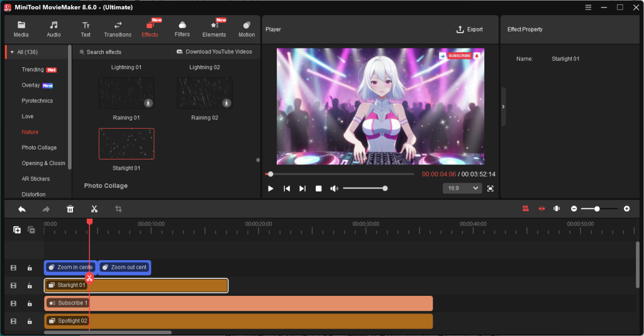Viewport: 644px width, 336px height.
Task: Download the Raining 01 effect
Action: point(148,103)
